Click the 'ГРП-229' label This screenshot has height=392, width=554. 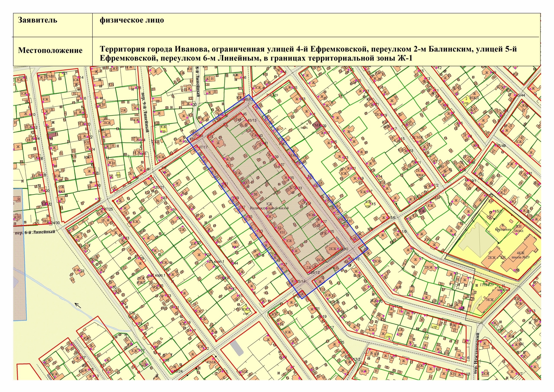tap(487, 285)
